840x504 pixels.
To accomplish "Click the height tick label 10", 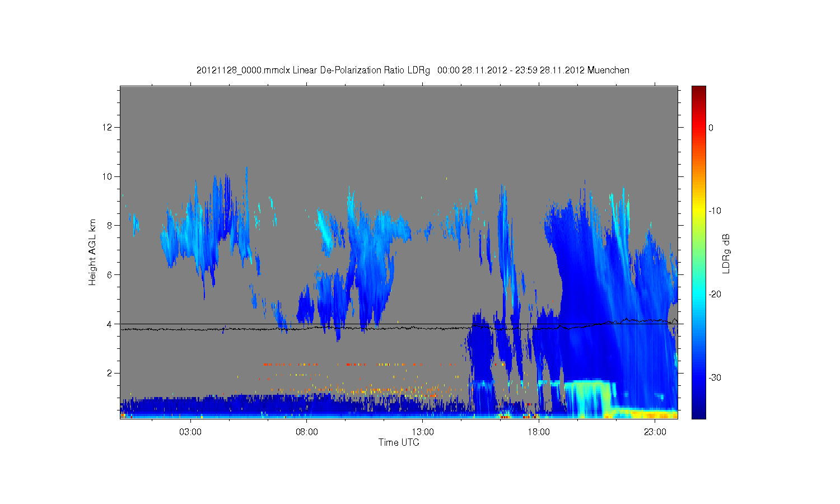I will point(108,176).
